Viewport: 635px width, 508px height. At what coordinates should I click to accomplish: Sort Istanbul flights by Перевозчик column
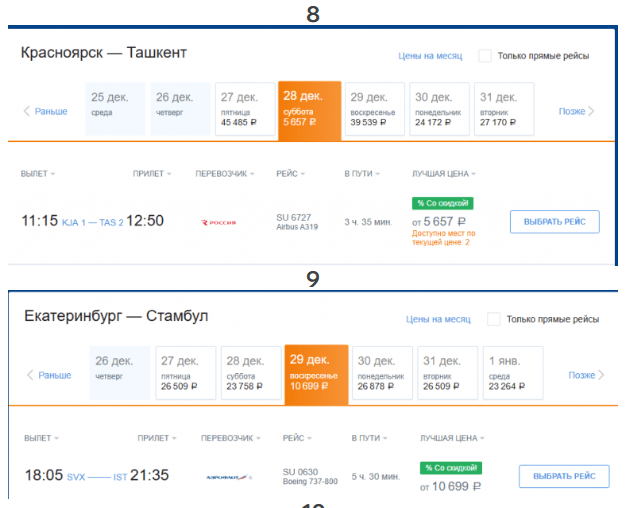coord(231,438)
